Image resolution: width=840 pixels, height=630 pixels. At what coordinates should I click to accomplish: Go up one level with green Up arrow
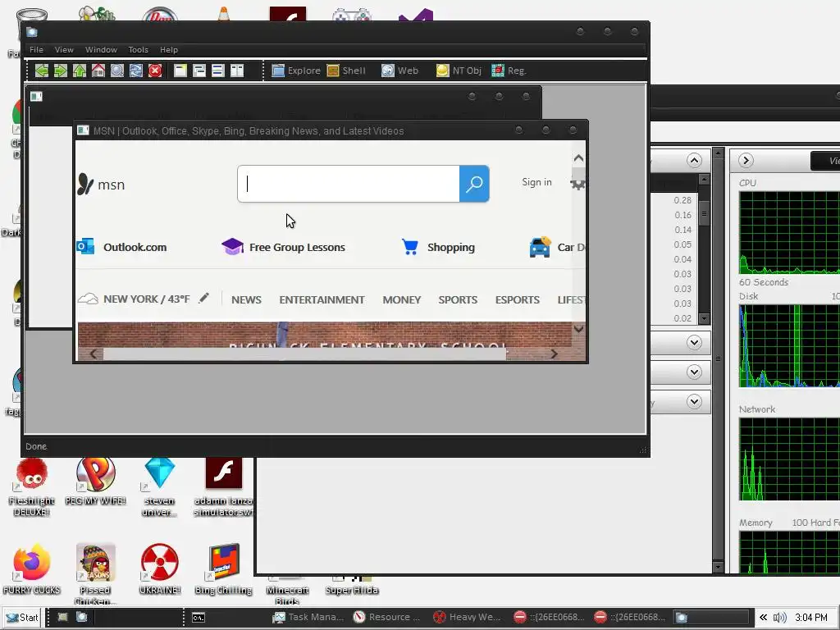pyautogui.click(x=80, y=71)
